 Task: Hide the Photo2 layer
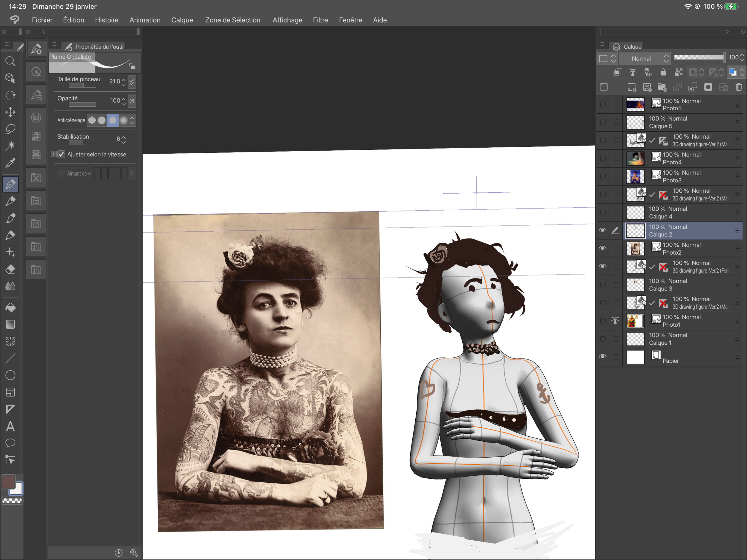point(602,248)
